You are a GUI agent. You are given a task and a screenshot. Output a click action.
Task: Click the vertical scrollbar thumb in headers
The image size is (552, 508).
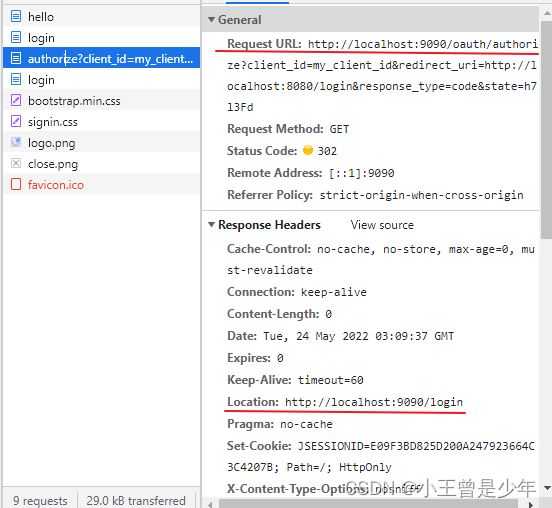click(546, 130)
